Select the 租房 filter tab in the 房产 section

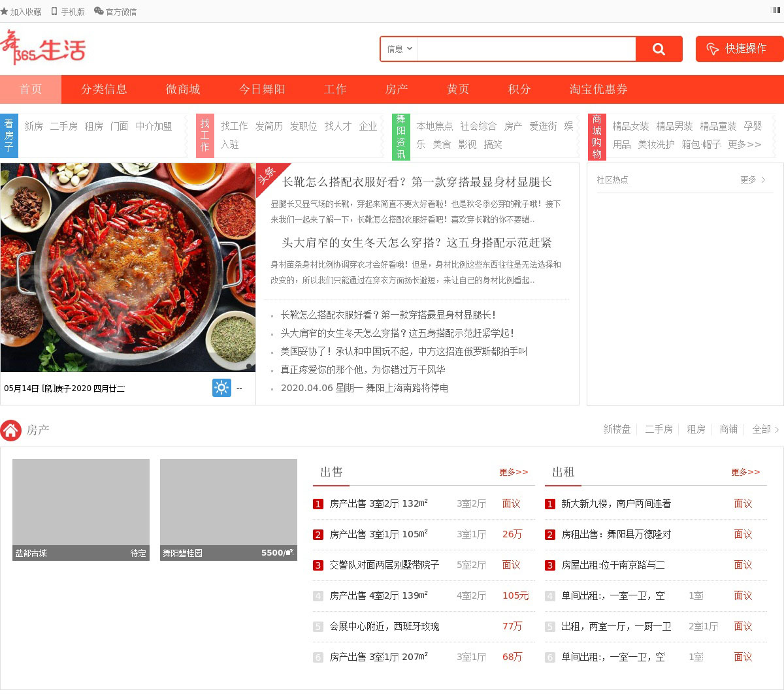click(696, 429)
